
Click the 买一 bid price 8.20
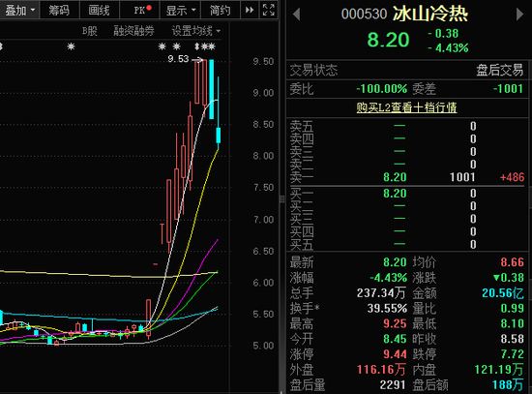(395, 194)
